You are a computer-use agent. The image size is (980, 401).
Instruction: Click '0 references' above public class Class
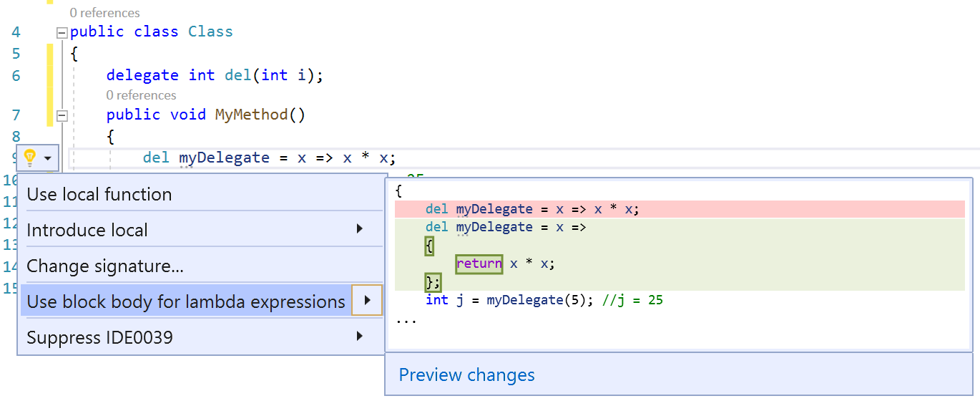click(105, 12)
